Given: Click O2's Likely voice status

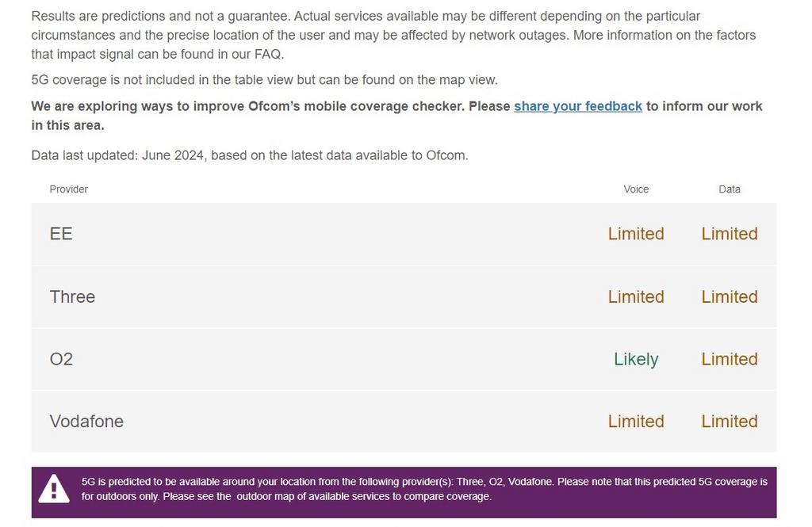Looking at the screenshot, I should tap(636, 359).
